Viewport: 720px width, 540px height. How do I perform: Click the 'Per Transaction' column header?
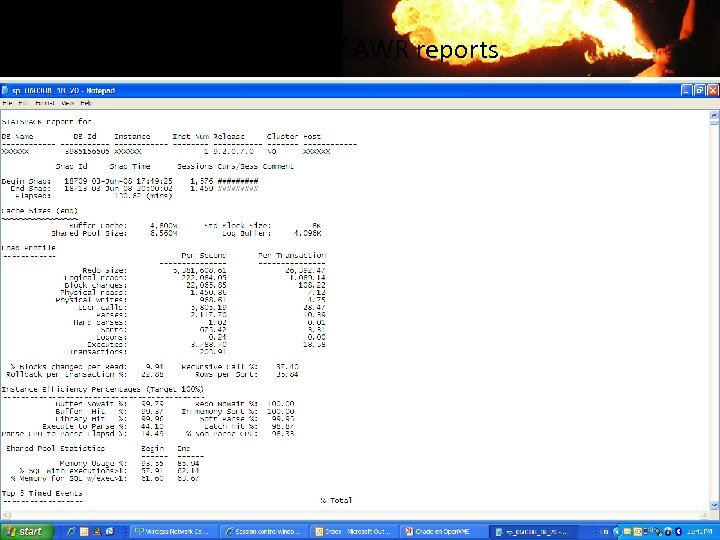pos(292,255)
